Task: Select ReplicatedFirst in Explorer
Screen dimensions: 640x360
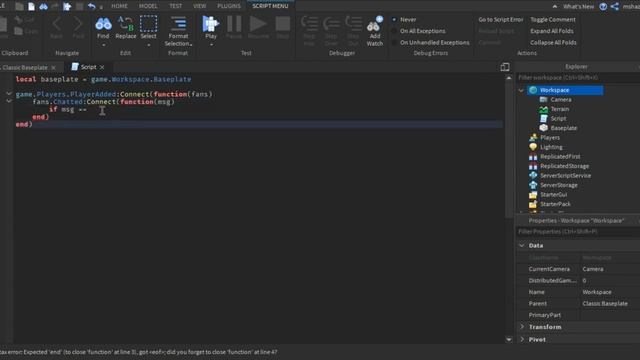Action: (x=560, y=157)
